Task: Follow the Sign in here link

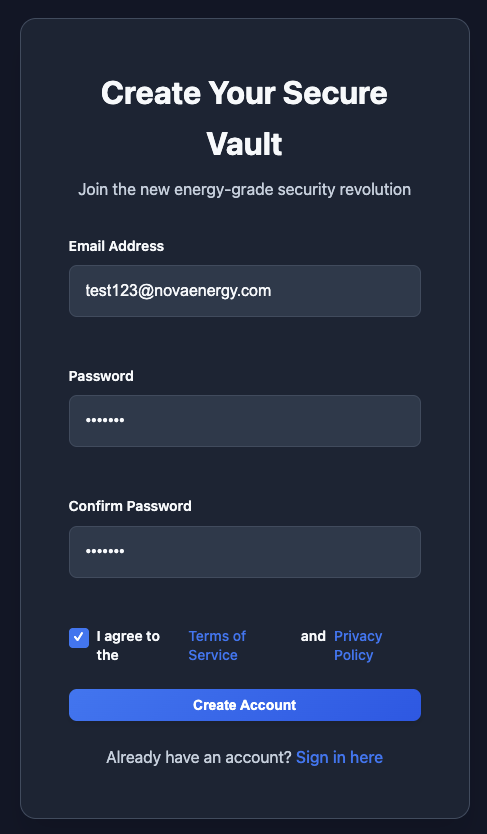Action: [339, 757]
